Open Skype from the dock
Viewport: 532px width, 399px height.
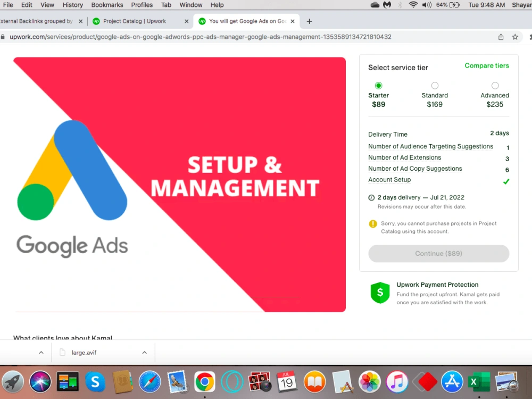tap(95, 381)
